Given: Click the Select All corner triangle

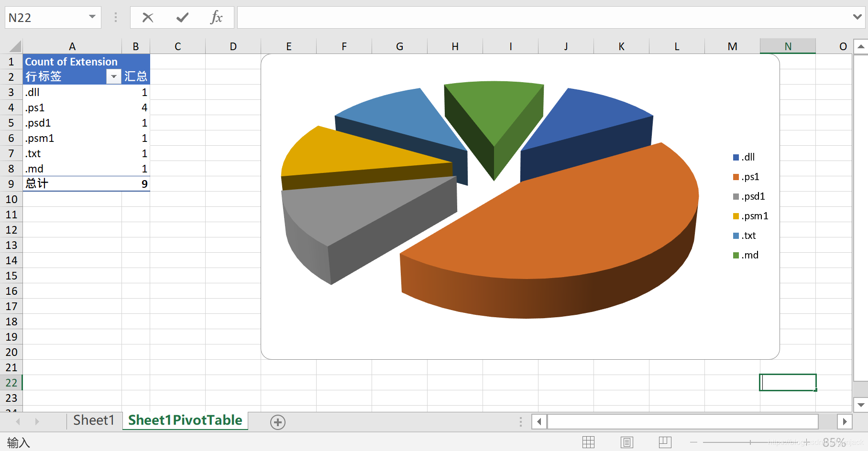Looking at the screenshot, I should (15, 46).
